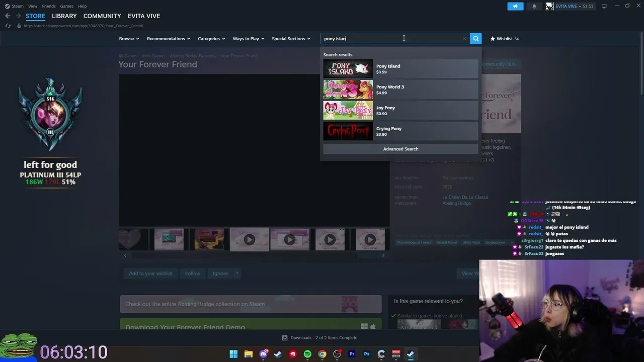Play the highlighted video thumbnail in media strip
Image resolution: width=644 pixels, height=362 pixels.
click(250, 239)
